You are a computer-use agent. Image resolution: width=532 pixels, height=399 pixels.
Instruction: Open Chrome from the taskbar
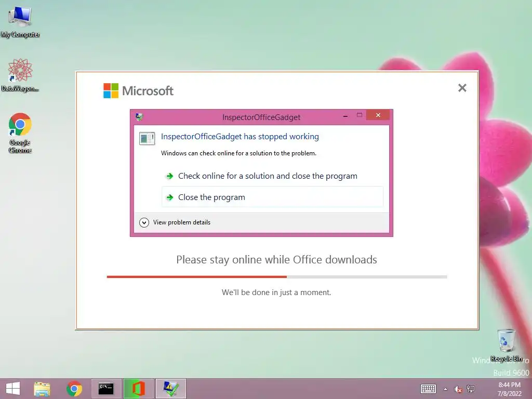[74, 389]
